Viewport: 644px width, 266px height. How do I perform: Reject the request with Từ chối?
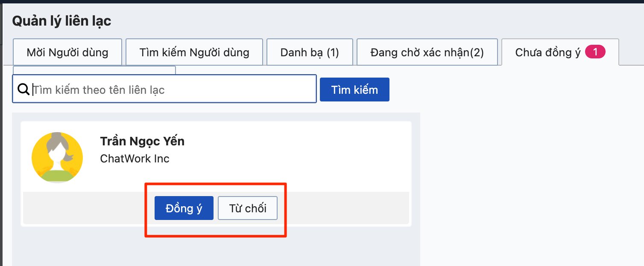click(248, 208)
